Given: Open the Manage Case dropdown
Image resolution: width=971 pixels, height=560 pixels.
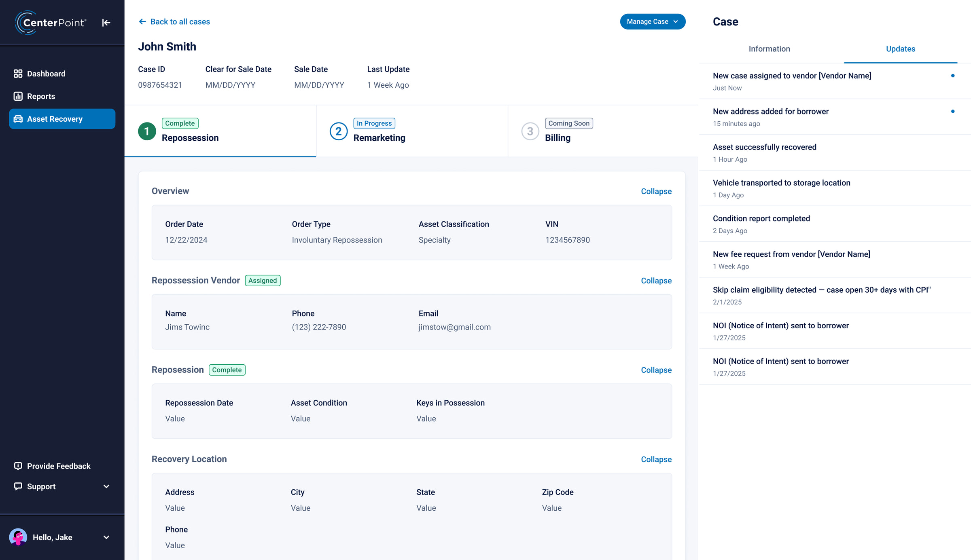Looking at the screenshot, I should point(653,21).
